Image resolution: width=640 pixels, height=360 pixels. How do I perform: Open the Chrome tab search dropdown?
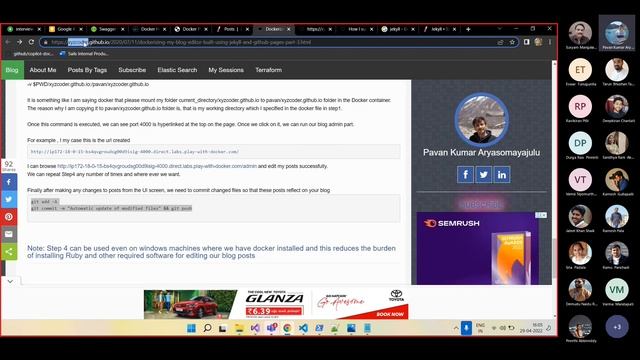tap(499, 29)
